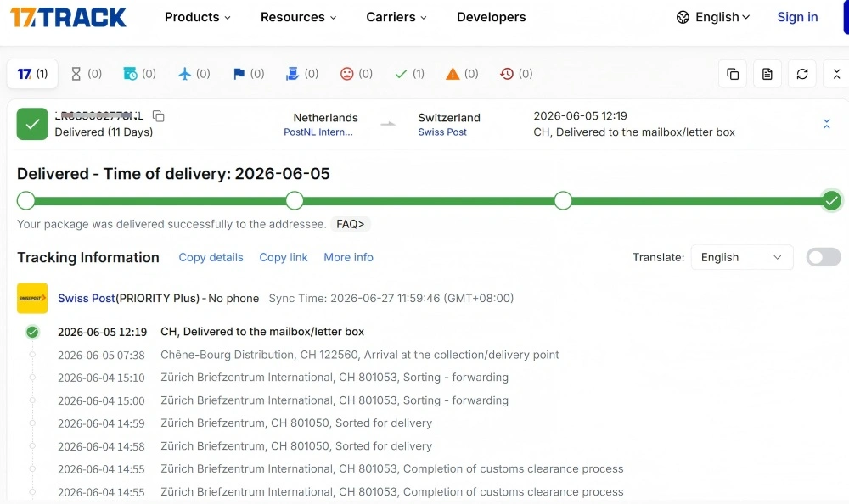The image size is (849, 504).
Task: Click the 'Delivered - Time of delivery' heading
Action: (x=173, y=174)
